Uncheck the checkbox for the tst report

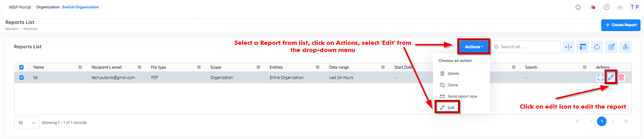21,77
